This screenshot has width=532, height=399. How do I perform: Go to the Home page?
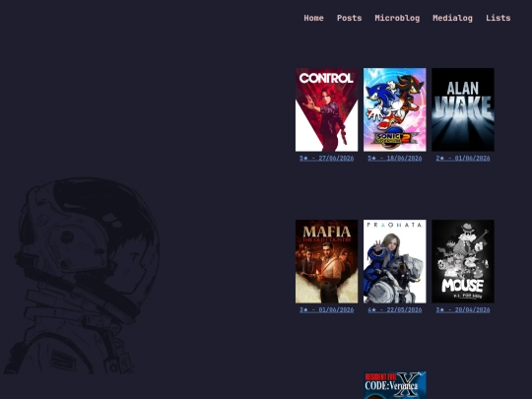pos(313,18)
